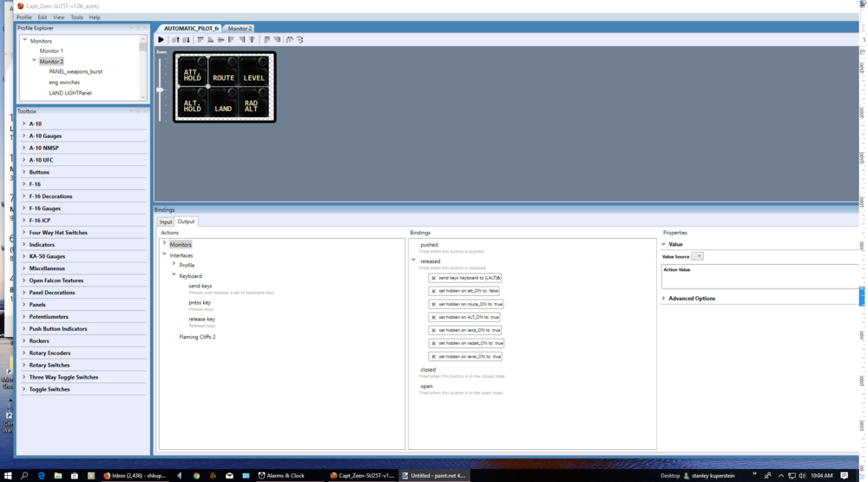The image size is (868, 482).
Task: Open the View menu
Action: point(59,17)
